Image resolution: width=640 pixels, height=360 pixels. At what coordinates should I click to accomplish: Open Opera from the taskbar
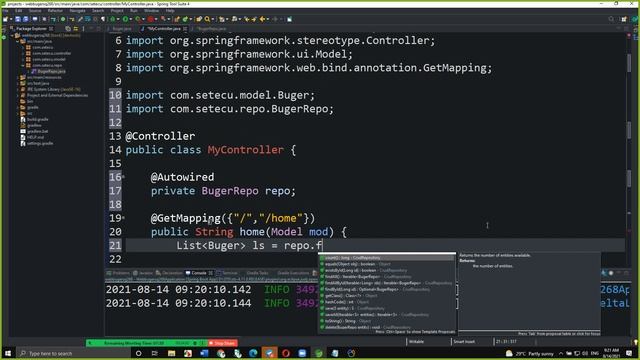tap(286, 353)
